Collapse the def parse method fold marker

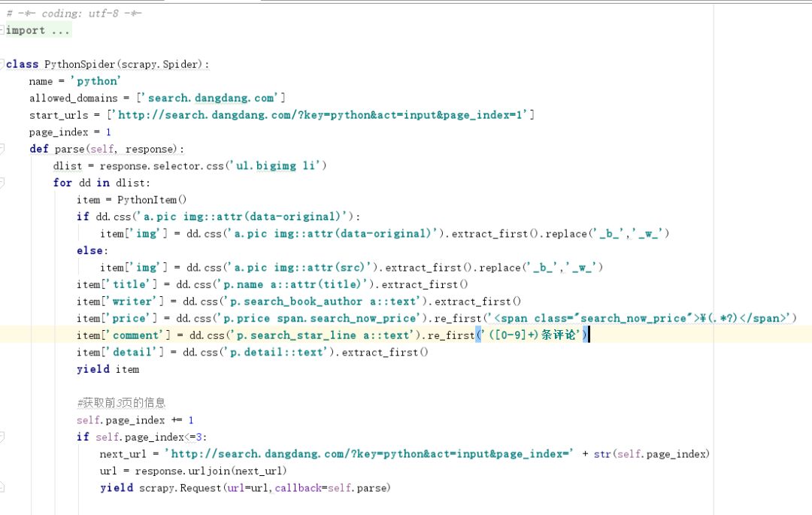tap(2, 149)
